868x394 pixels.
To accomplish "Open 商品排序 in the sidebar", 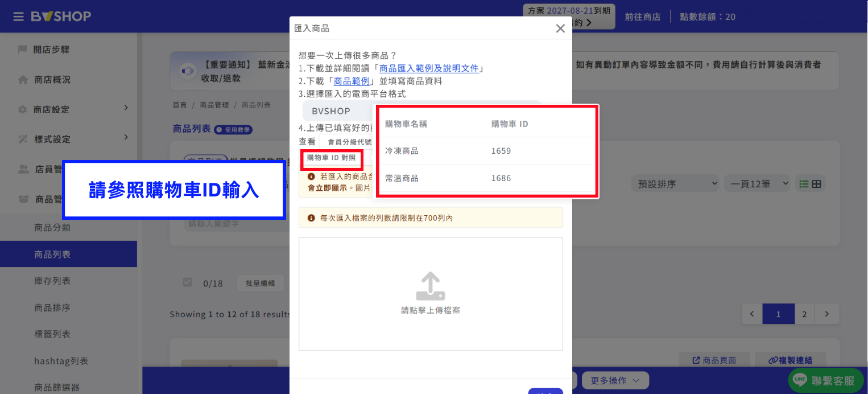I will pyautogui.click(x=52, y=308).
